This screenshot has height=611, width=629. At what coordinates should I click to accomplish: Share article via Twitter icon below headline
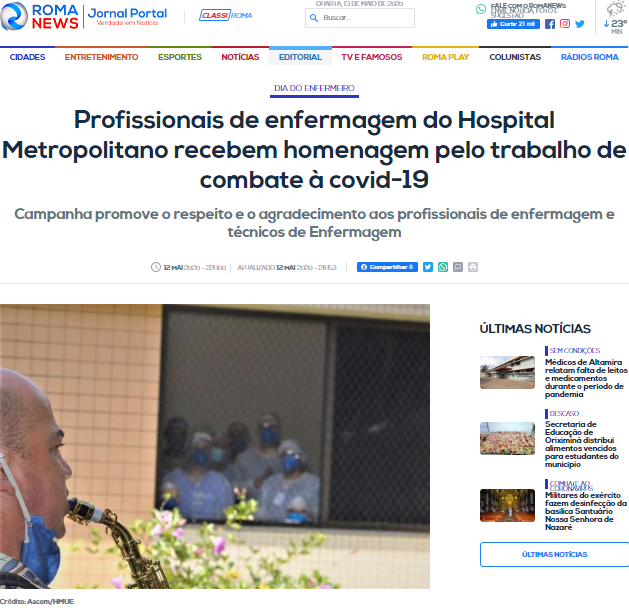pyautogui.click(x=428, y=267)
